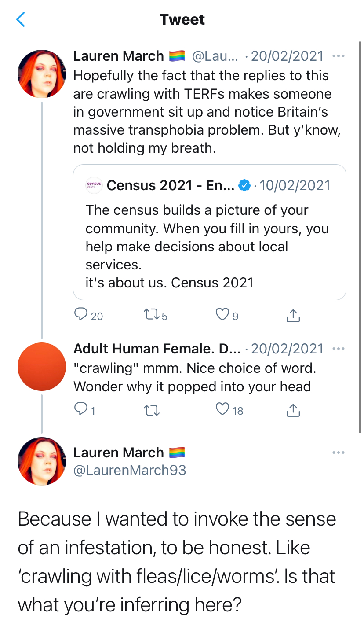Retweet the Adult Human Female reply
This screenshot has width=364, height=622.
(x=151, y=410)
